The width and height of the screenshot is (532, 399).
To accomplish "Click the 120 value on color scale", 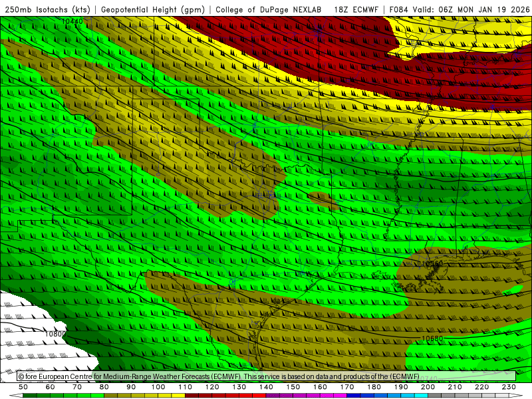I will 212,387.
